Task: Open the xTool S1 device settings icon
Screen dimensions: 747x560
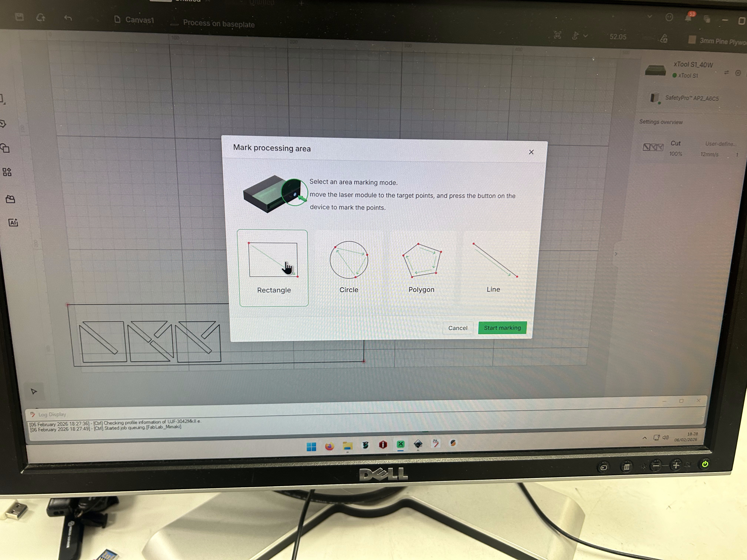Action: (x=738, y=73)
